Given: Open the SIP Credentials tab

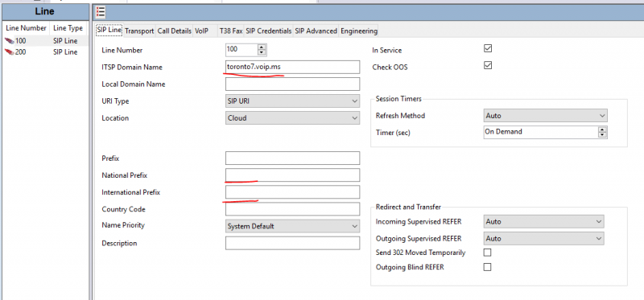Looking at the screenshot, I should click(269, 31).
